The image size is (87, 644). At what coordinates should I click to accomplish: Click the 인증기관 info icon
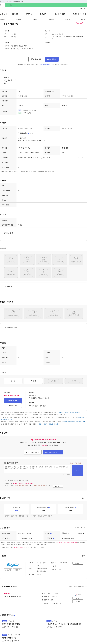(51, 533)
